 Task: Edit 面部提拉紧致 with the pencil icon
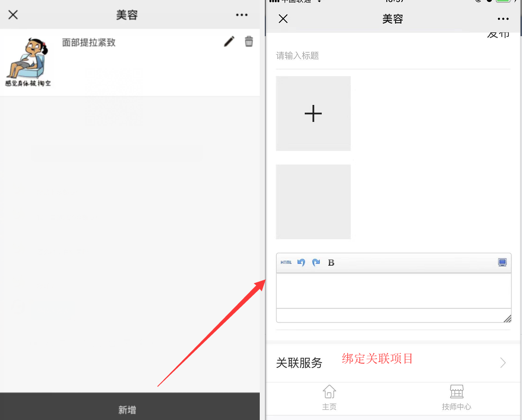coord(229,42)
